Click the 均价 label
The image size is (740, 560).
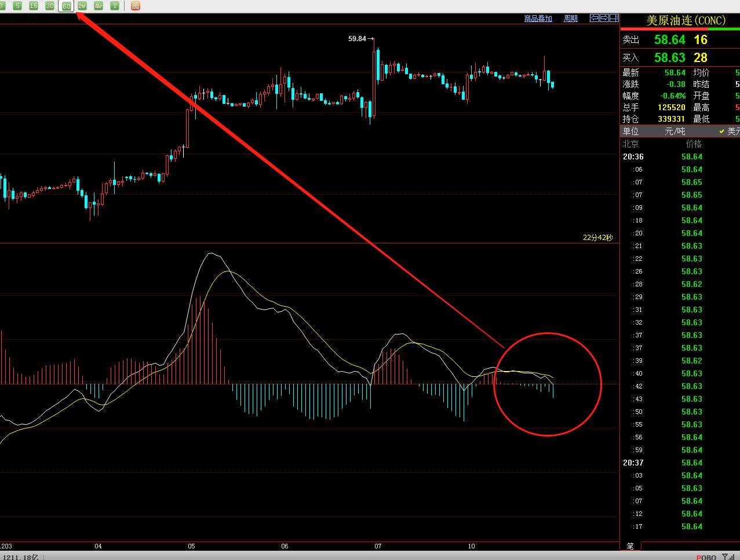pyautogui.click(x=701, y=72)
